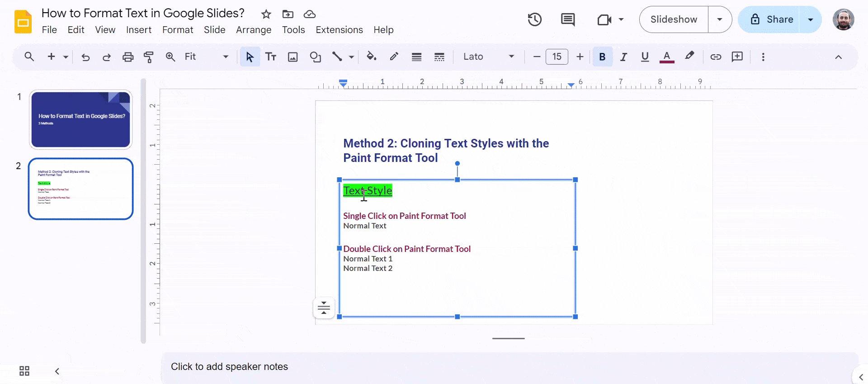This screenshot has width=868, height=384.
Task: Click the Print icon
Action: (x=128, y=57)
